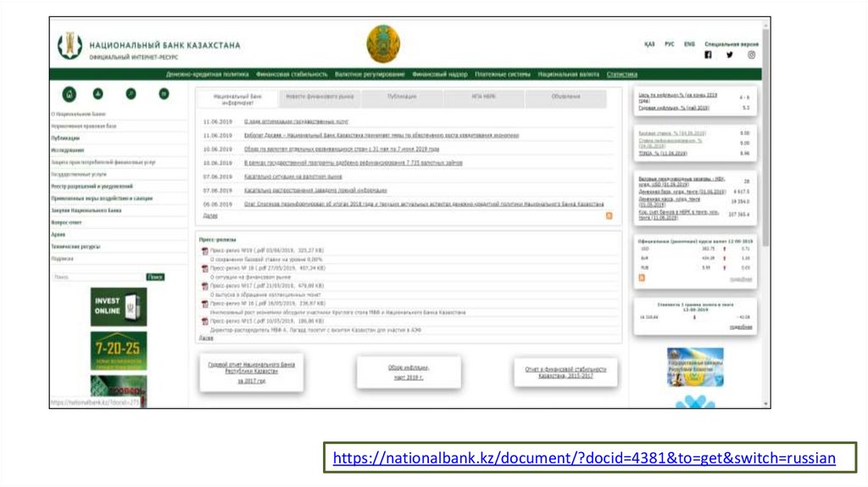This screenshot has width=868, height=487.
Task: Select the НПА НБРК tab
Action: 484,99
